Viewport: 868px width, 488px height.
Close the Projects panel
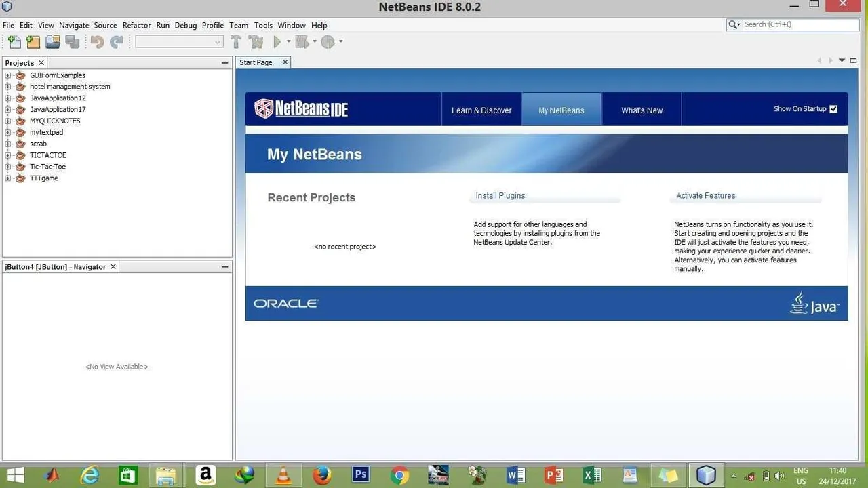[41, 62]
